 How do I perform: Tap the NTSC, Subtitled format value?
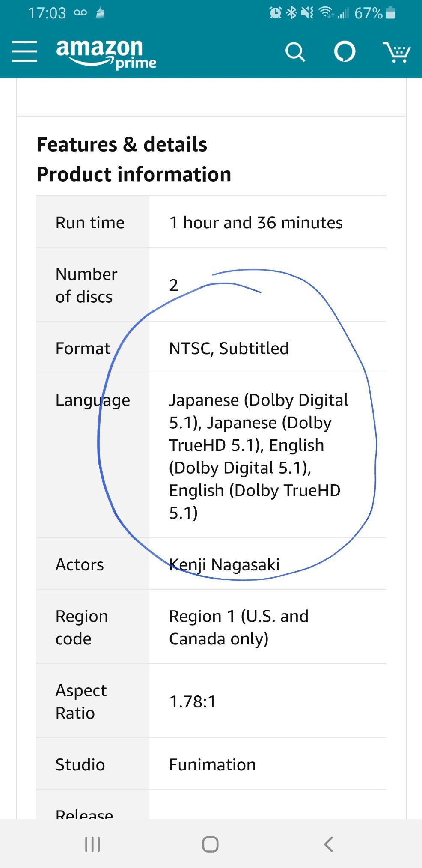(x=229, y=348)
